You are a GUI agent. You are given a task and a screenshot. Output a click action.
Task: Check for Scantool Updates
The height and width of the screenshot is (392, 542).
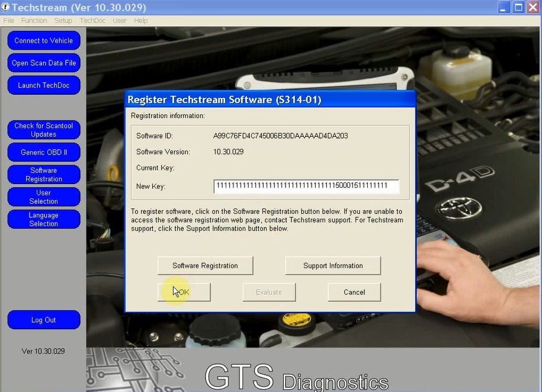tap(44, 130)
